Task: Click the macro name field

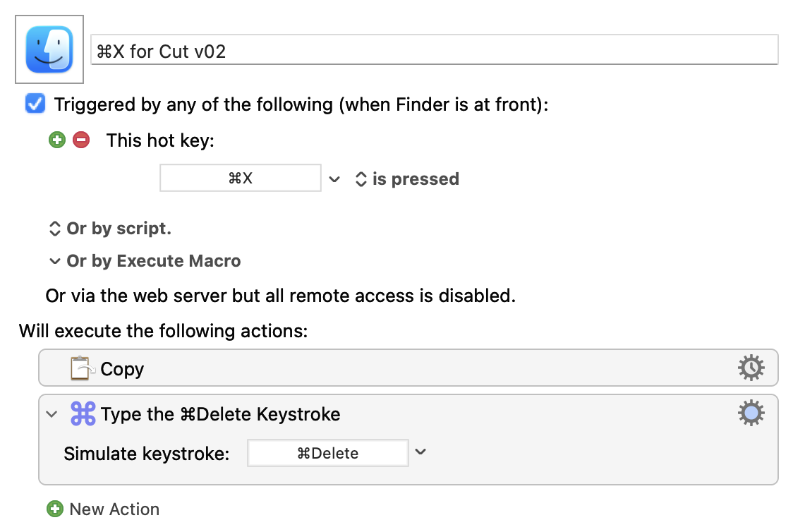Action: tap(435, 51)
